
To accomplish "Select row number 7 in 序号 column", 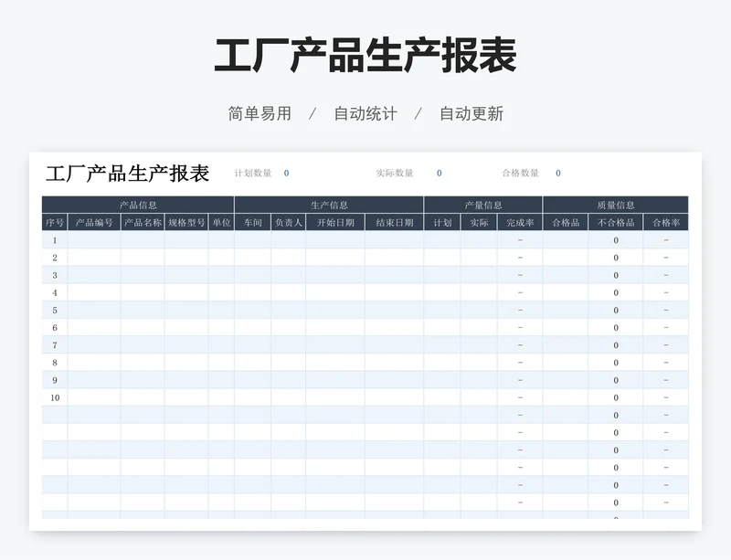I will tap(55, 345).
